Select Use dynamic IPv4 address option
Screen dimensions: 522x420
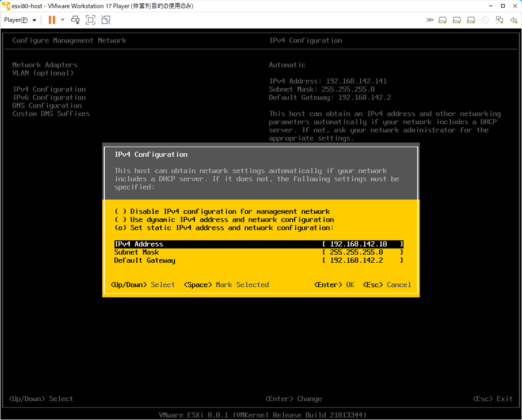click(x=224, y=220)
